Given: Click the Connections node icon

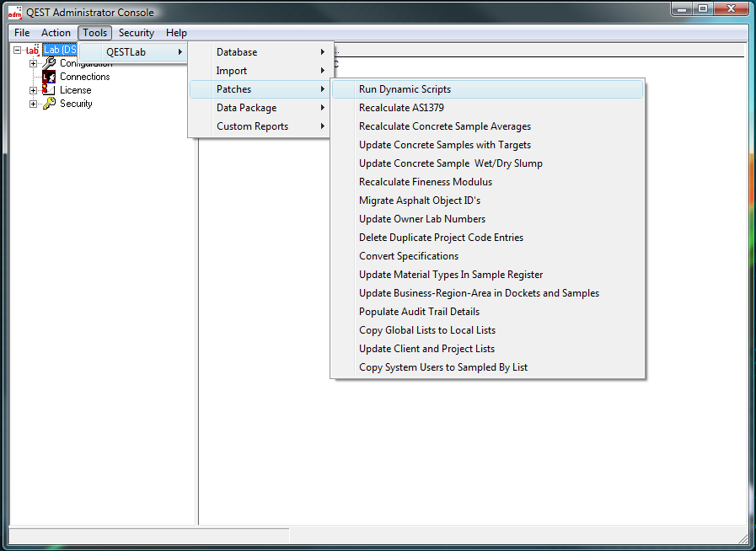Looking at the screenshot, I should point(49,77).
